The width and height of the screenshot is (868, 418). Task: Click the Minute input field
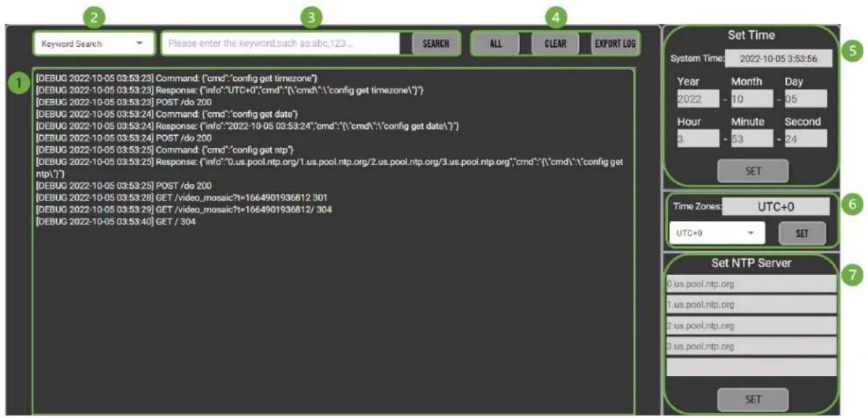752,138
